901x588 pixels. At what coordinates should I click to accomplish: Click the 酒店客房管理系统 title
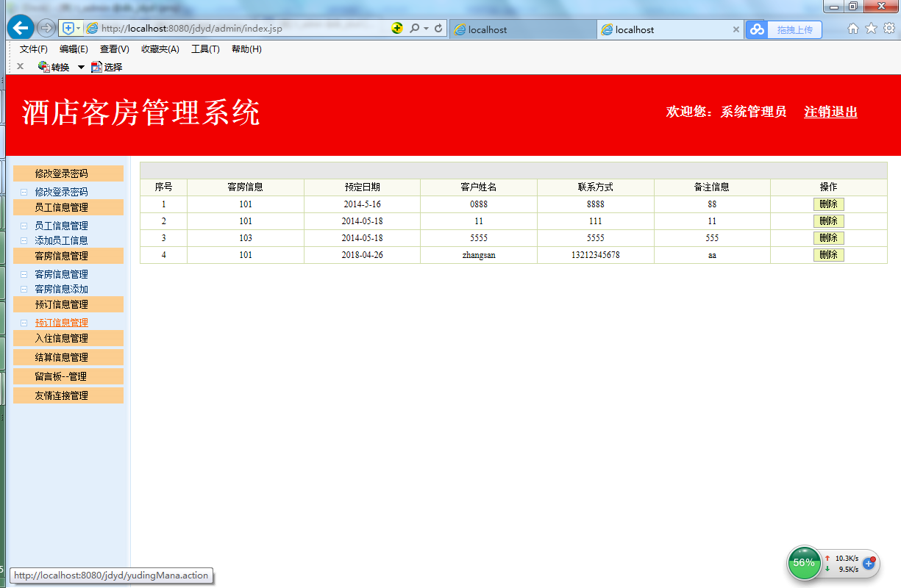point(141,112)
